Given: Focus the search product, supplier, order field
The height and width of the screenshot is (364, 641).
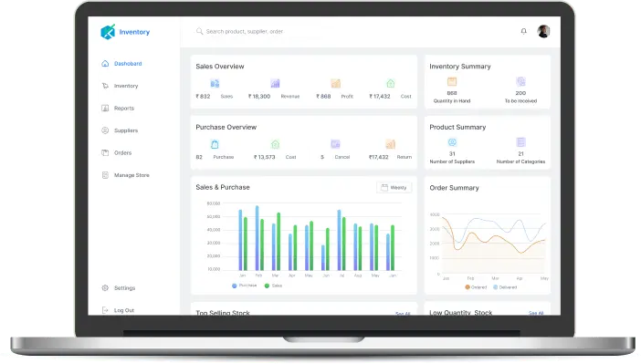Looking at the screenshot, I should click(245, 31).
